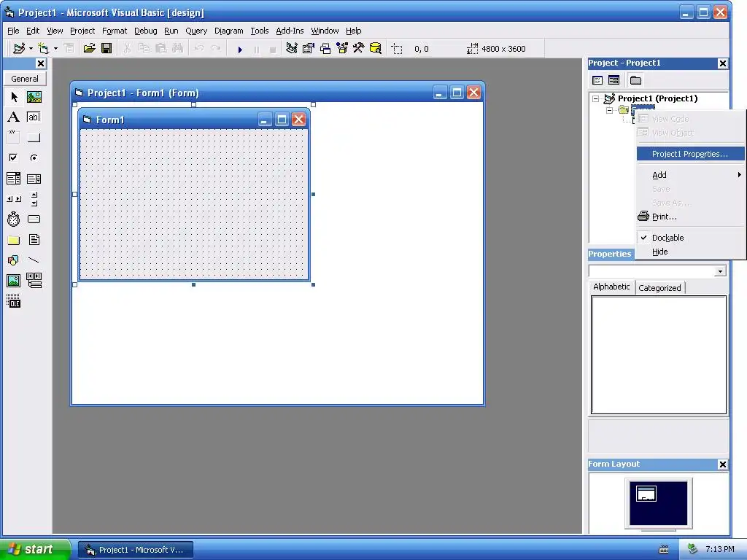Select the CheckBox control tool in the toolbox
This screenshot has height=560, width=747.
pyautogui.click(x=14, y=157)
